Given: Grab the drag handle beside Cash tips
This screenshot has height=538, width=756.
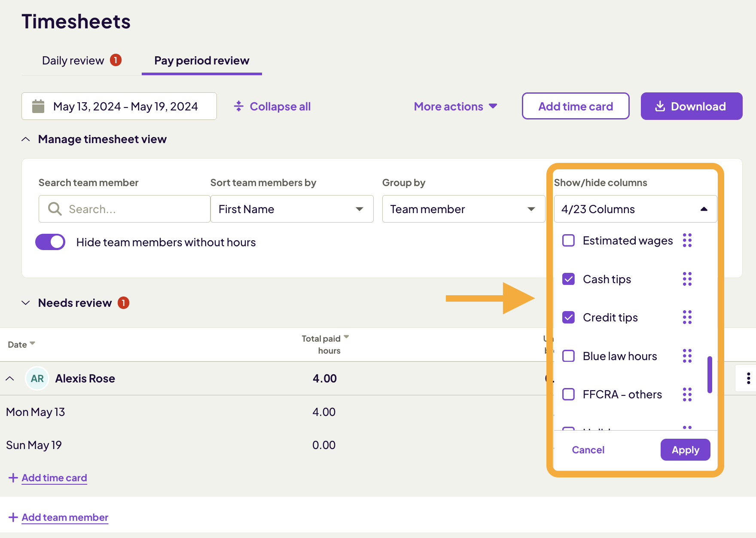Looking at the screenshot, I should tap(687, 279).
